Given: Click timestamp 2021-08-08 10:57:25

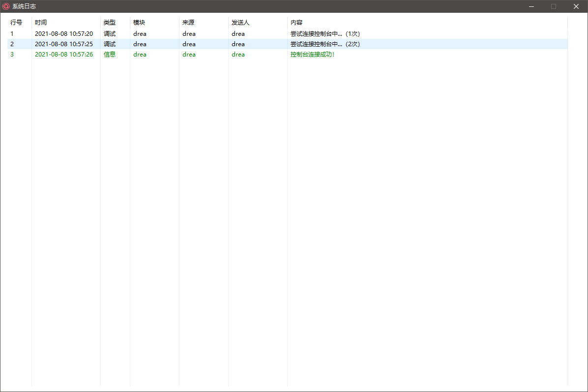Looking at the screenshot, I should click(x=64, y=44).
